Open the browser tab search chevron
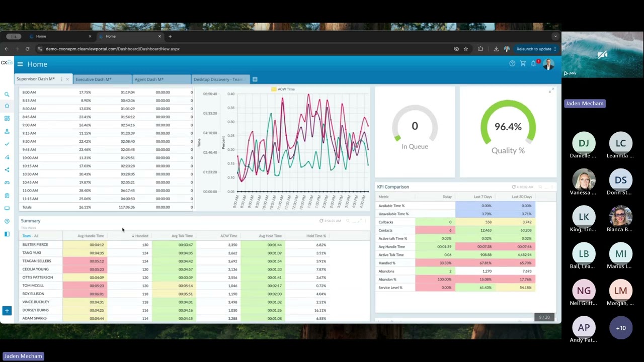 555,36
